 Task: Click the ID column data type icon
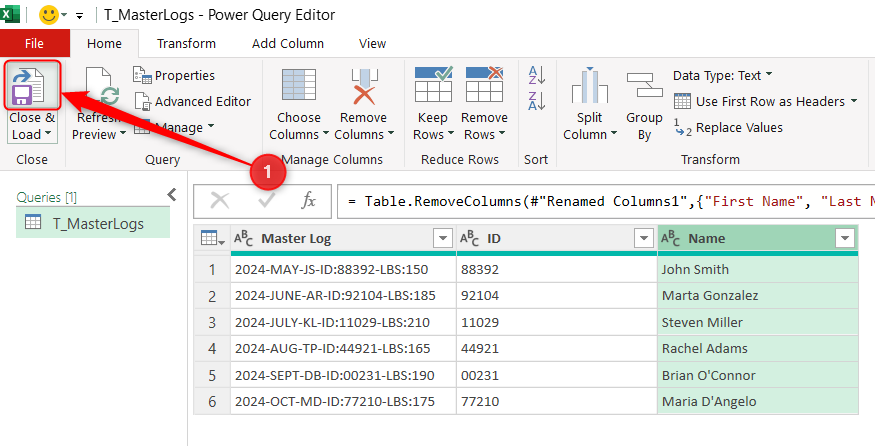tap(469, 239)
